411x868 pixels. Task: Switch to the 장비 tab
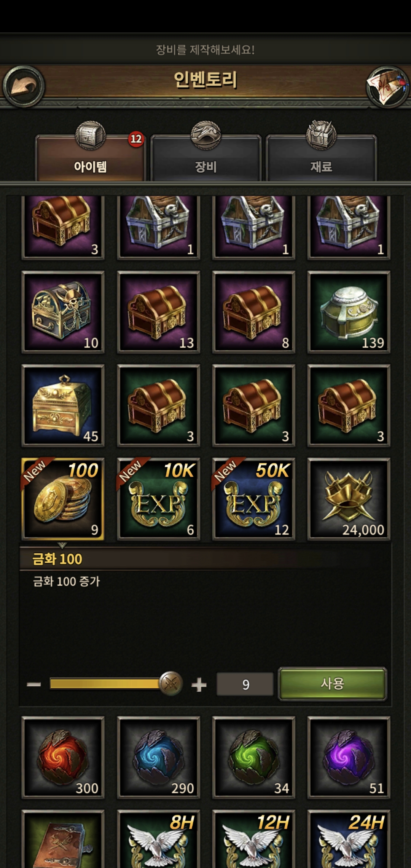point(206,158)
